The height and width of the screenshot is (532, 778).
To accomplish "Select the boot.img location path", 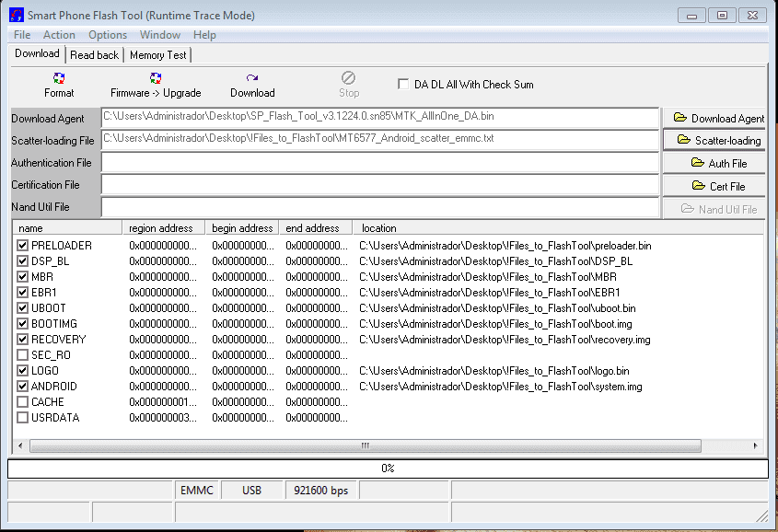I will coord(495,324).
